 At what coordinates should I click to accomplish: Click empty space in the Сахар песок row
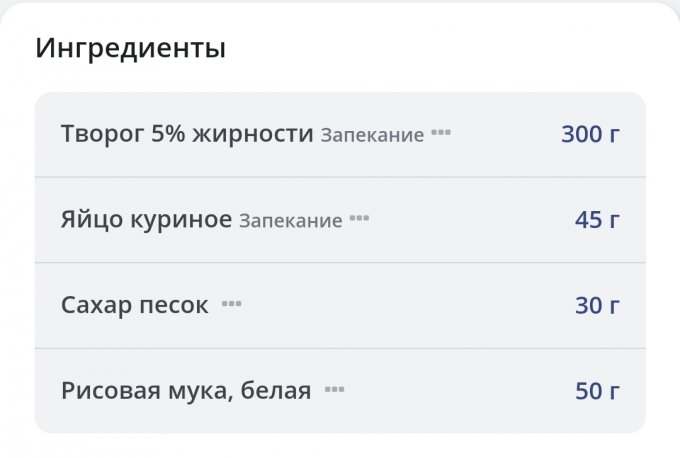coord(400,305)
